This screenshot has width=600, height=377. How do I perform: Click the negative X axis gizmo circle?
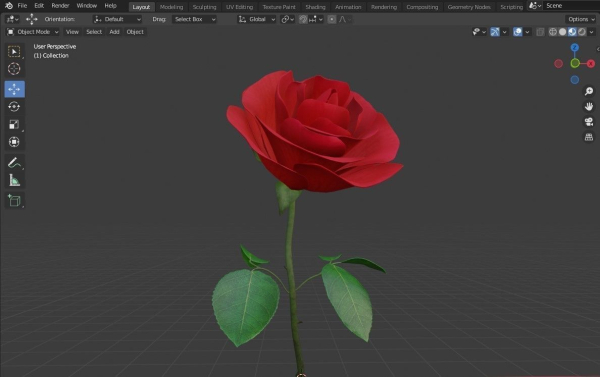(x=559, y=64)
